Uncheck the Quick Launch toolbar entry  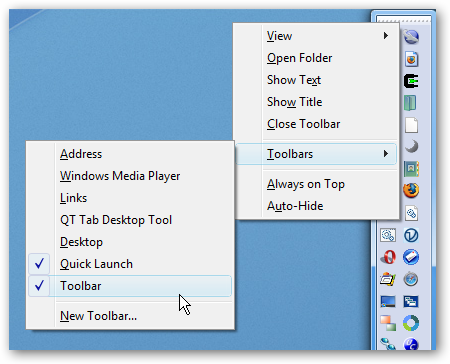tap(130, 264)
